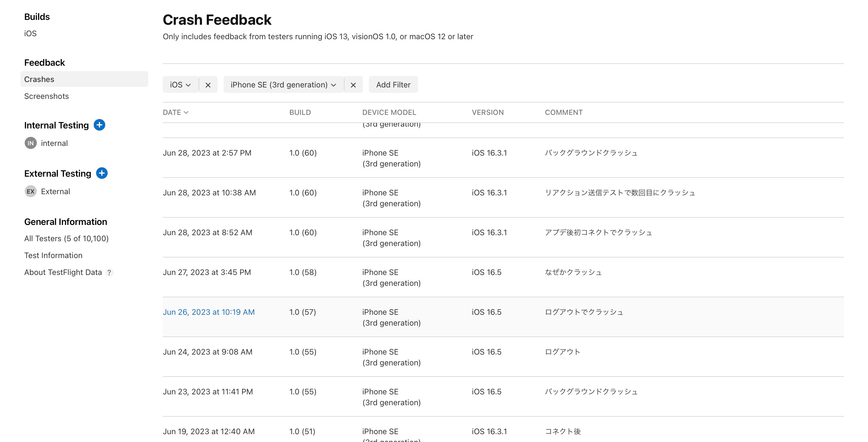Viewport: 868px width, 442px height.
Task: Open the Jun 28, 2023 2:57 PM crash
Action: click(207, 153)
